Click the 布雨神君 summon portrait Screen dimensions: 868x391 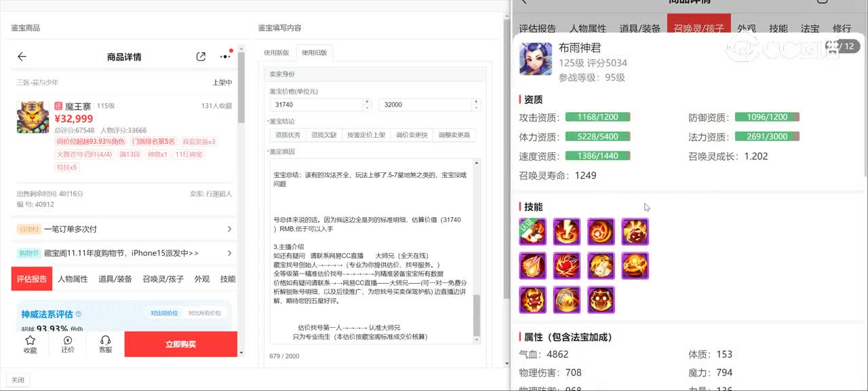coord(536,59)
